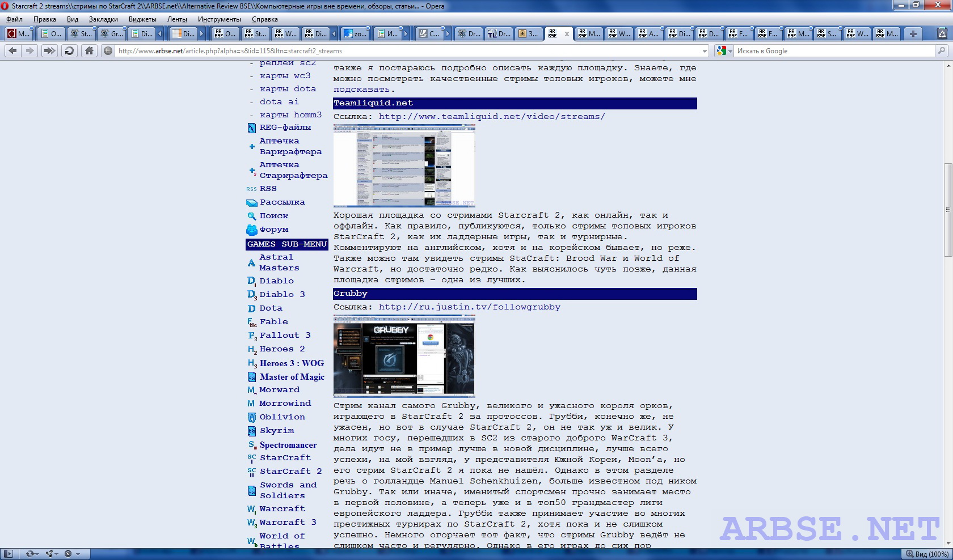Open the Ленты menu
The image size is (953, 560).
click(177, 19)
